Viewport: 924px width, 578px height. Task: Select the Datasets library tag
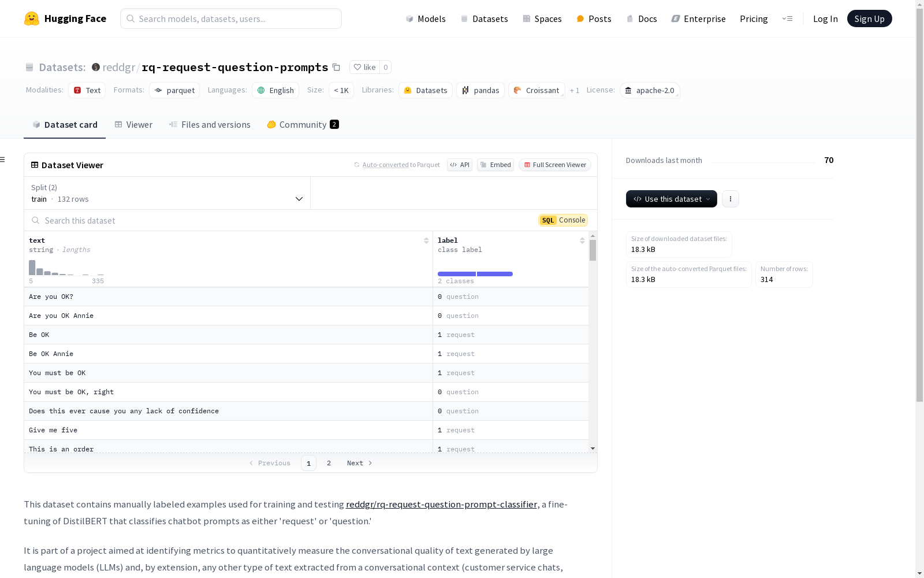[x=426, y=90]
